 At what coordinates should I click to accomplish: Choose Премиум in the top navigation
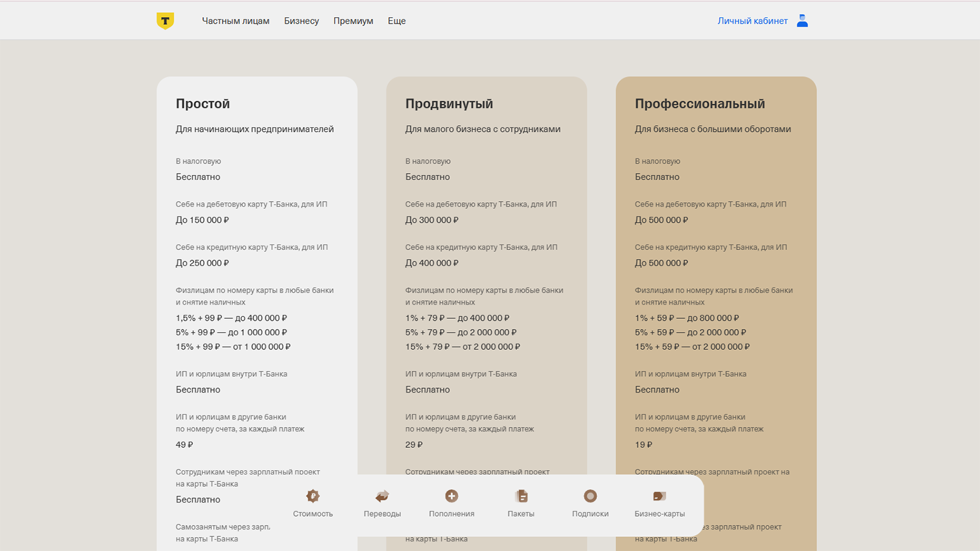pyautogui.click(x=353, y=21)
